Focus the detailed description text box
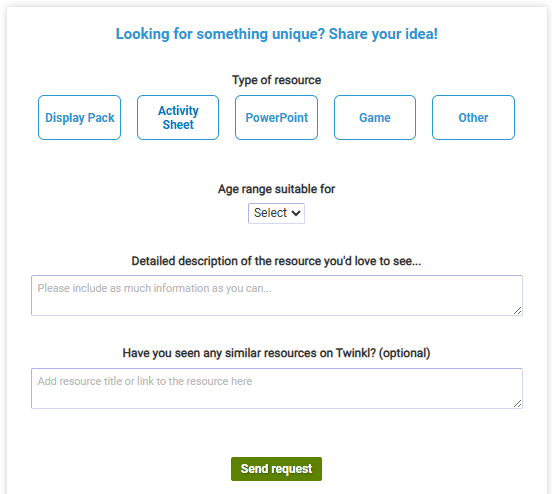This screenshot has height=494, width=552. [x=277, y=295]
